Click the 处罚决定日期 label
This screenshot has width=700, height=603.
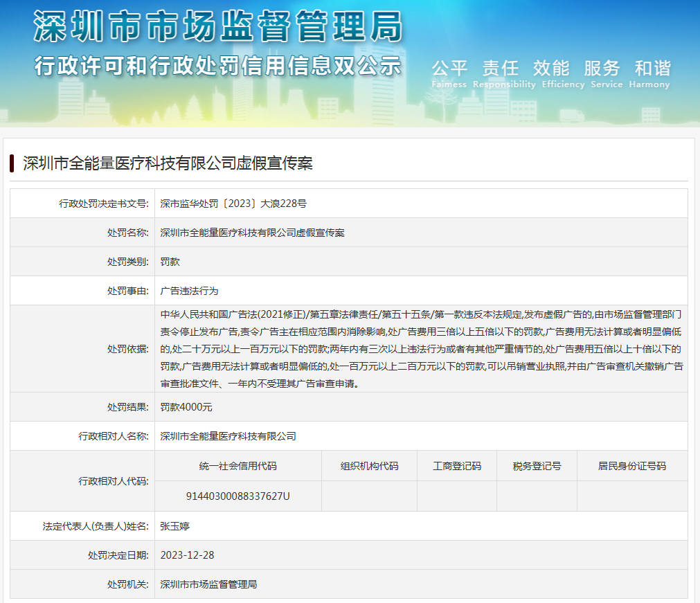click(x=118, y=555)
